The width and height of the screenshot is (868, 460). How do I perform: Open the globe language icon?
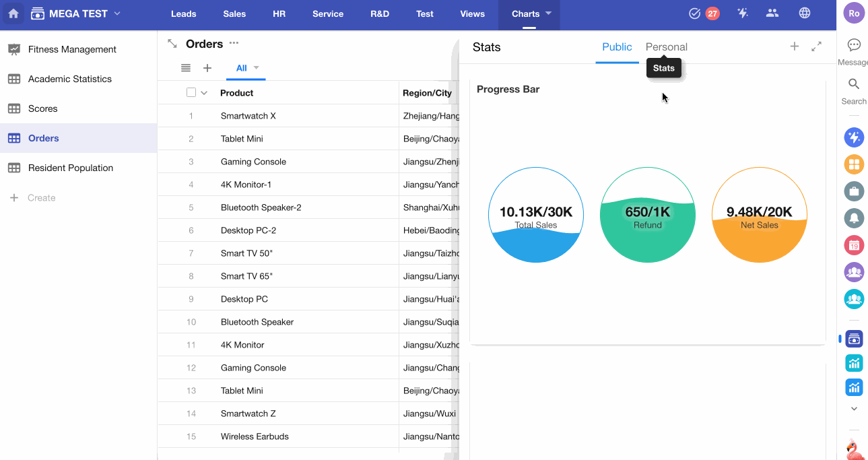pos(804,13)
